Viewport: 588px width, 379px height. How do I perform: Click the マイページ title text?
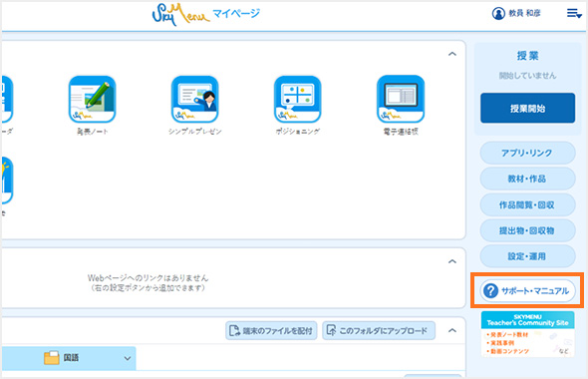[x=236, y=14]
